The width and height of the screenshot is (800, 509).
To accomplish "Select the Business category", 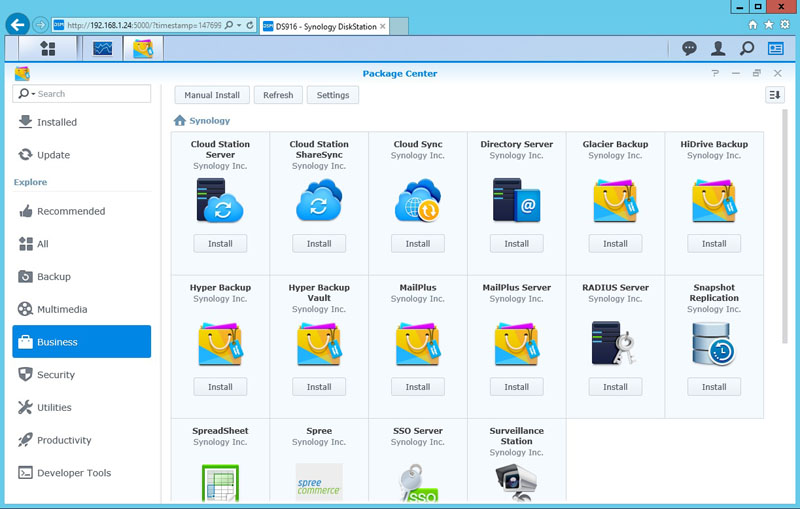I will (x=82, y=342).
